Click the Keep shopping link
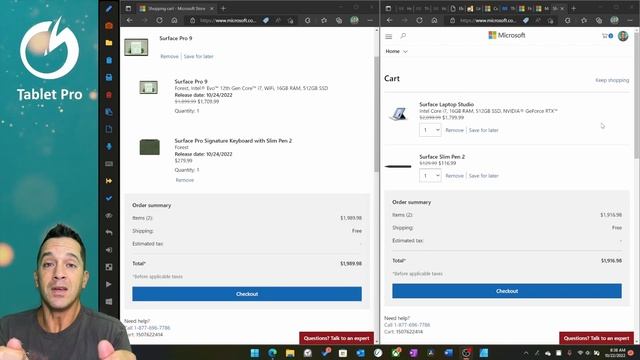640x360 pixels. 612,80
